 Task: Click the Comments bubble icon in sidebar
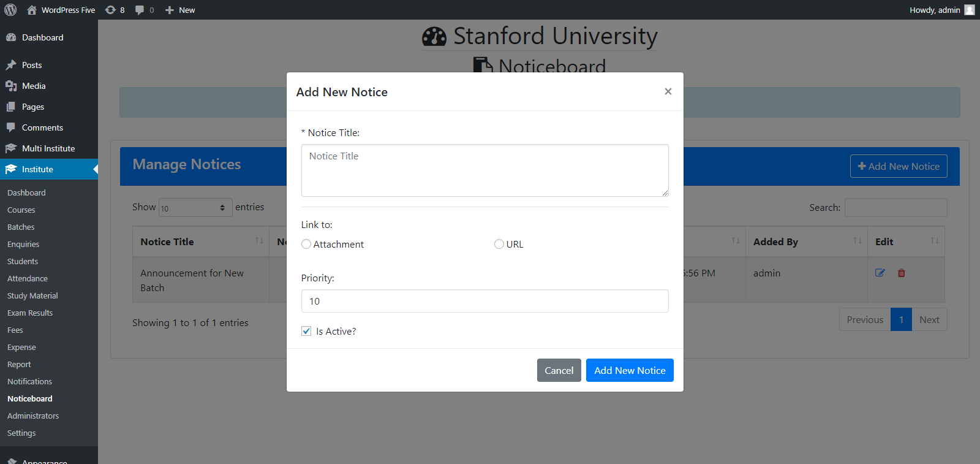tap(11, 127)
